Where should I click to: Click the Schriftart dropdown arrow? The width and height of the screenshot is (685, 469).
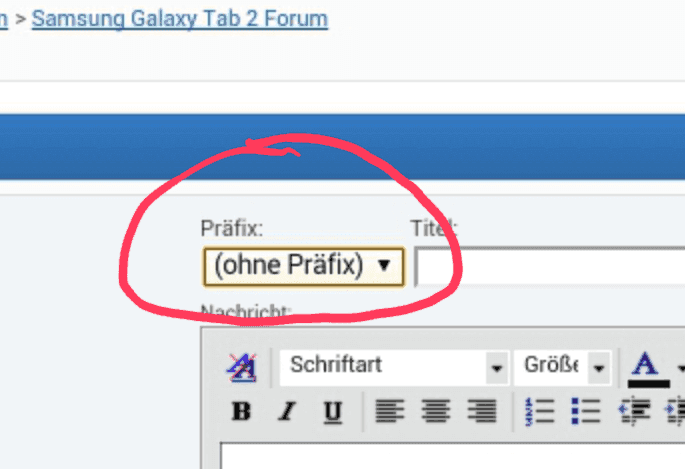click(x=497, y=368)
